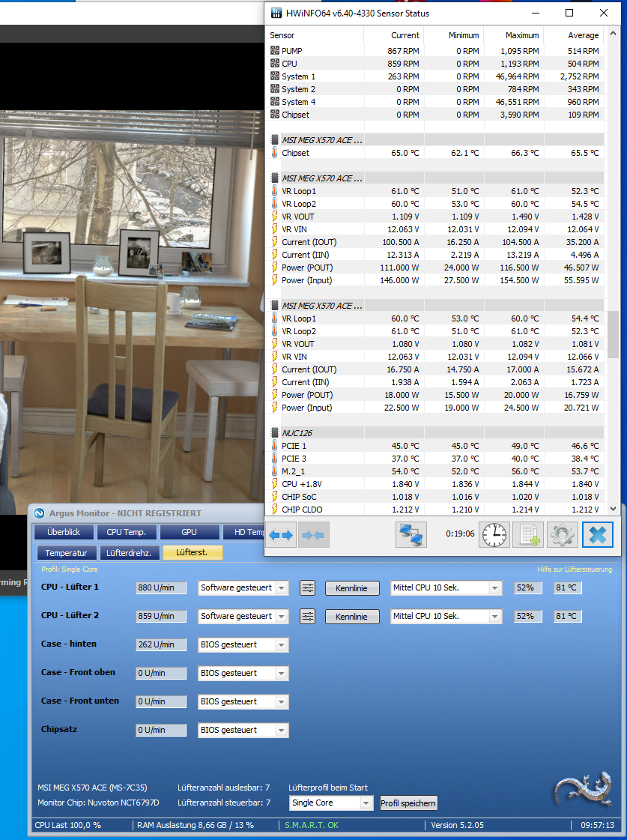Click Kennlinie button for CPU - Lüfter 1

click(x=352, y=587)
